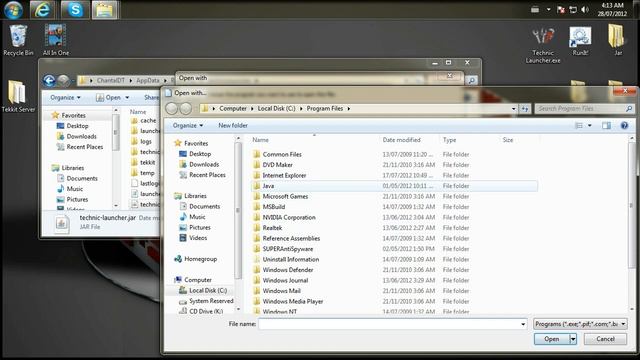Screen dimensions: 640x360
Task: Open Videos library in dialog sidebar
Action: pos(198,238)
